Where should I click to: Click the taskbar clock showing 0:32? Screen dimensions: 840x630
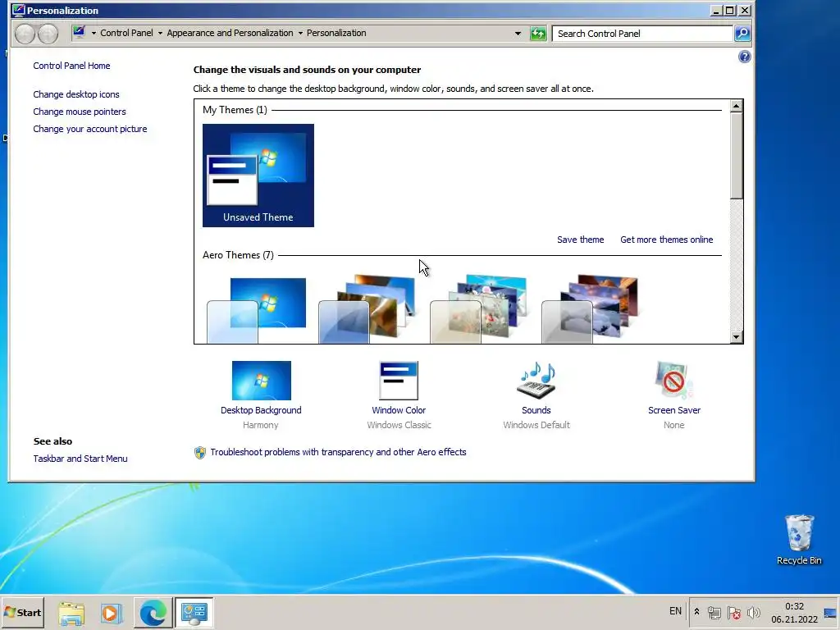(794, 612)
